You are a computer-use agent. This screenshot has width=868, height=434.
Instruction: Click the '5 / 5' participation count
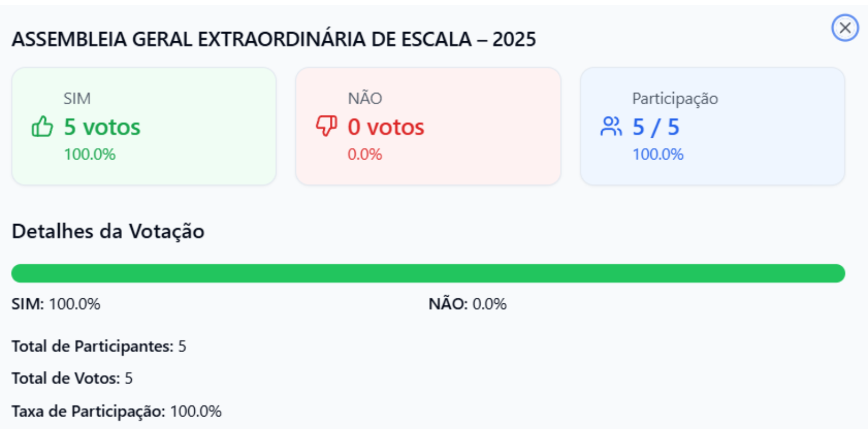click(x=656, y=127)
